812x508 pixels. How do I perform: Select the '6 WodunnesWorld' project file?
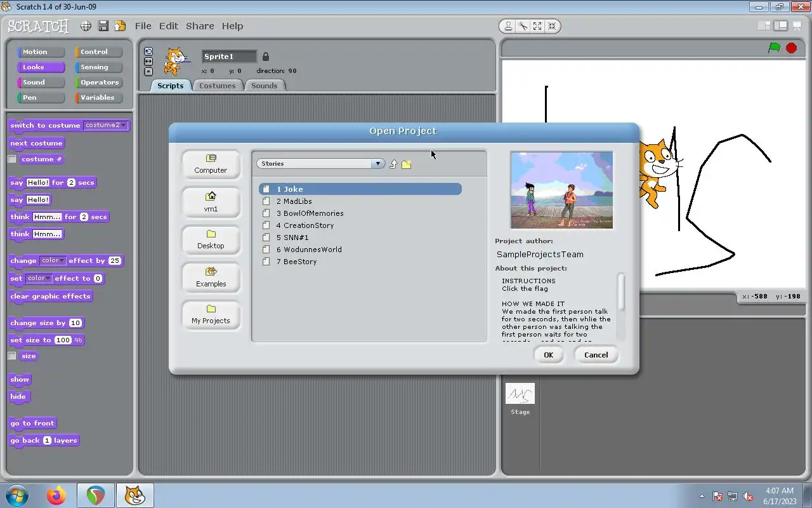click(x=360, y=250)
